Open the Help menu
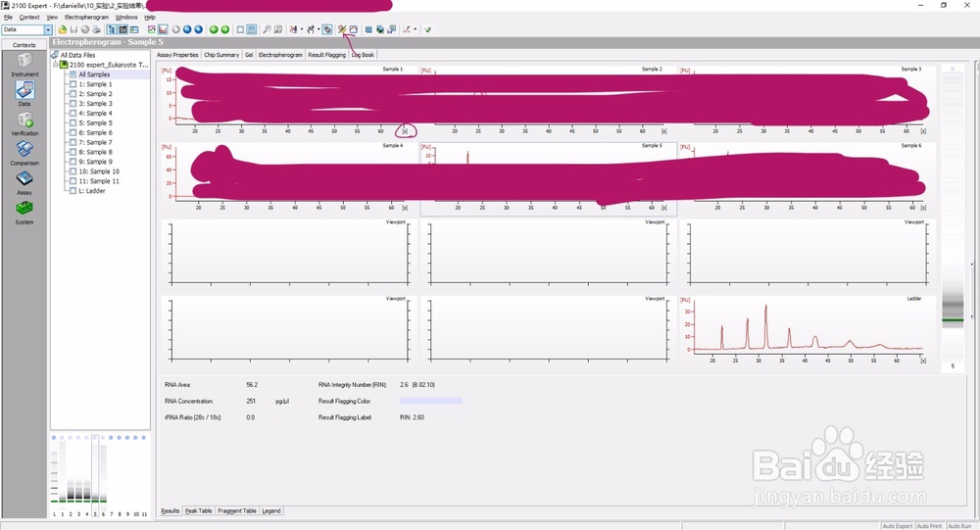Screen dimensions: 980x530 (x=150, y=18)
